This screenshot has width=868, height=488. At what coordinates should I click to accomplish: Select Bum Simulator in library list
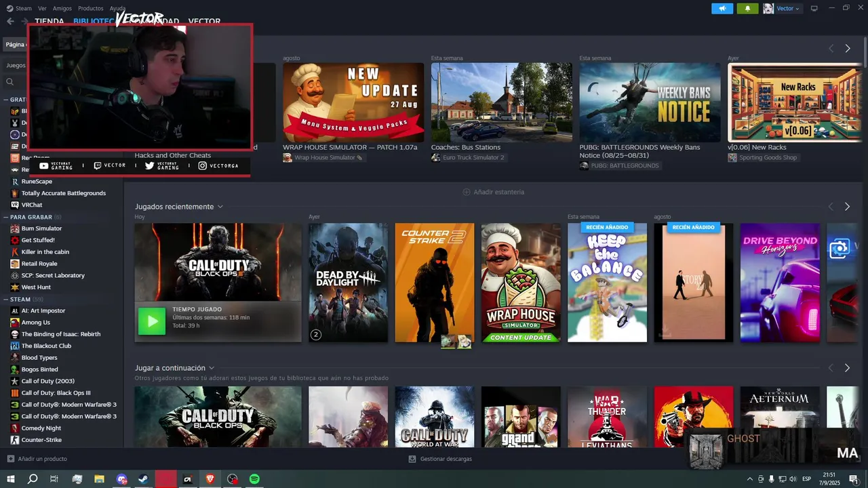click(41, 228)
